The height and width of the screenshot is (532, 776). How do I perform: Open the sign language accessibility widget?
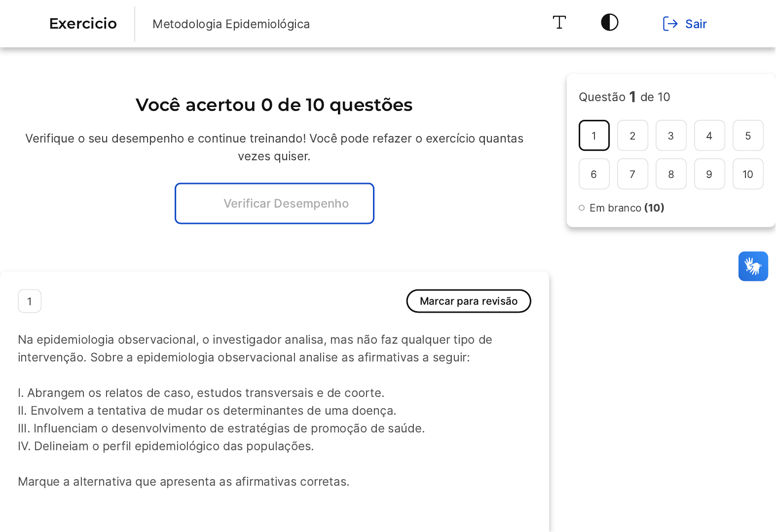point(753,266)
